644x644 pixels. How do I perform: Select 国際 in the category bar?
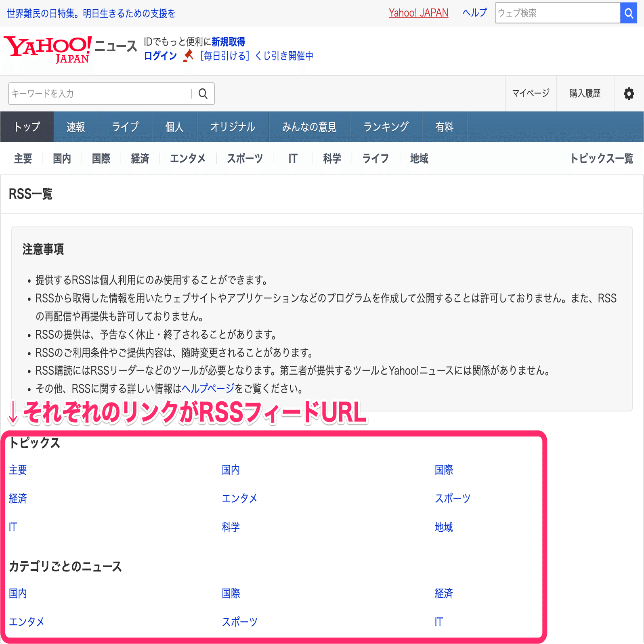pos(101,158)
